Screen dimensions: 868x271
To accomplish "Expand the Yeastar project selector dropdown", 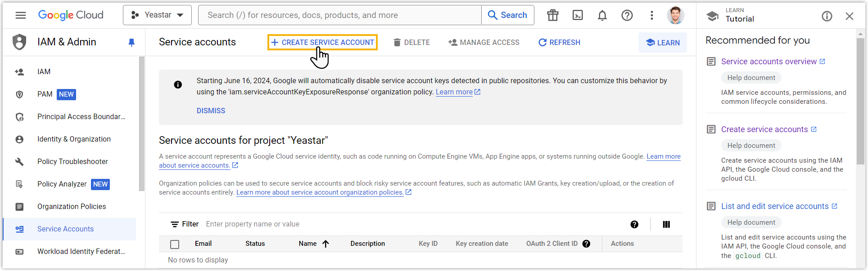I will point(157,15).
